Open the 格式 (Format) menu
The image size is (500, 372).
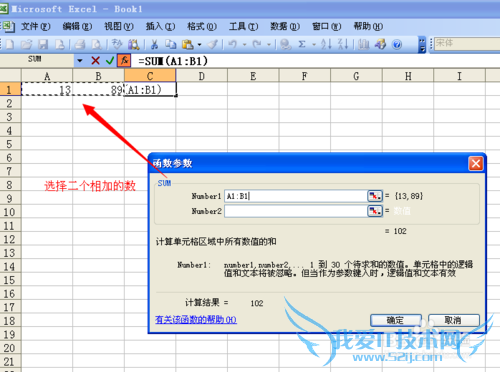(x=202, y=26)
